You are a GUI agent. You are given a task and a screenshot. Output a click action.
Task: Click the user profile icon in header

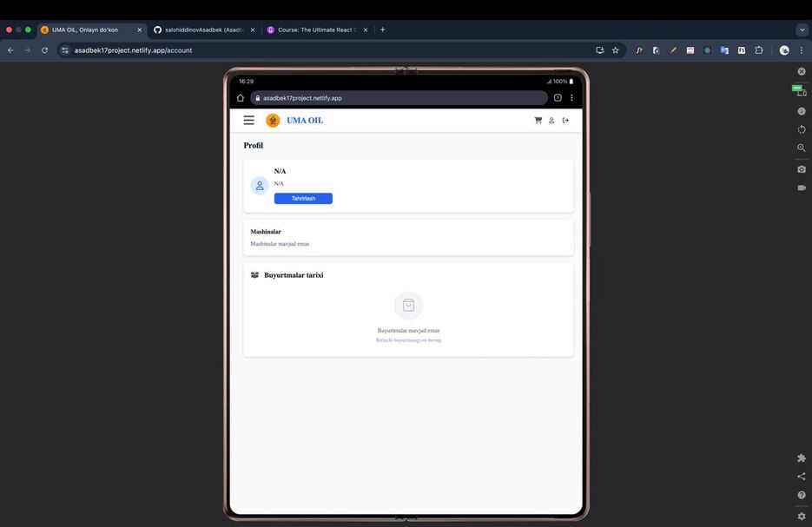tap(551, 121)
